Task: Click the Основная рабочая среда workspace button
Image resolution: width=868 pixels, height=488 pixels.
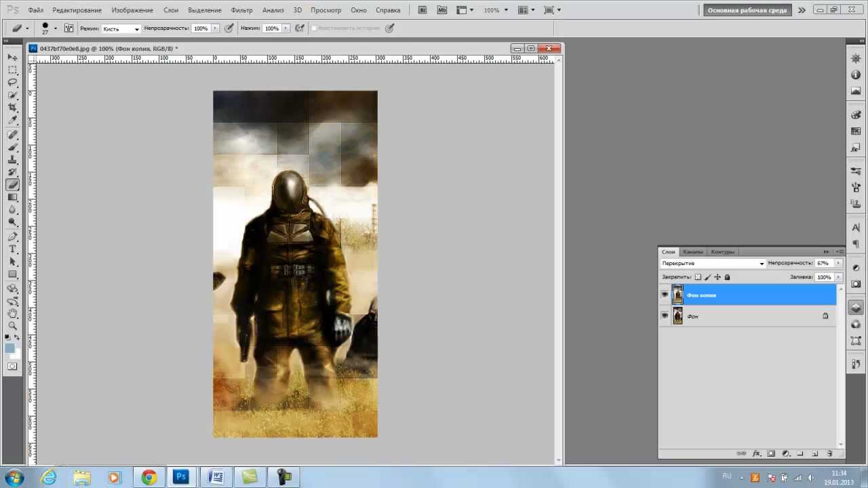Action: pyautogui.click(x=747, y=10)
